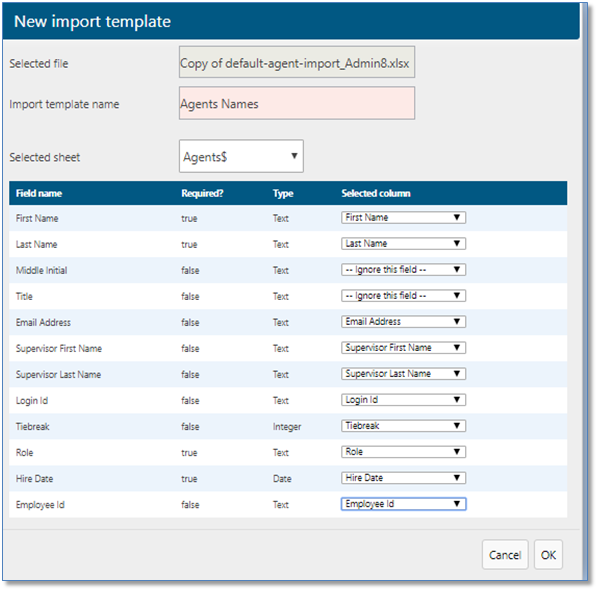The image size is (598, 591).
Task: Click the Login Id field name cell
Action: coord(32,401)
